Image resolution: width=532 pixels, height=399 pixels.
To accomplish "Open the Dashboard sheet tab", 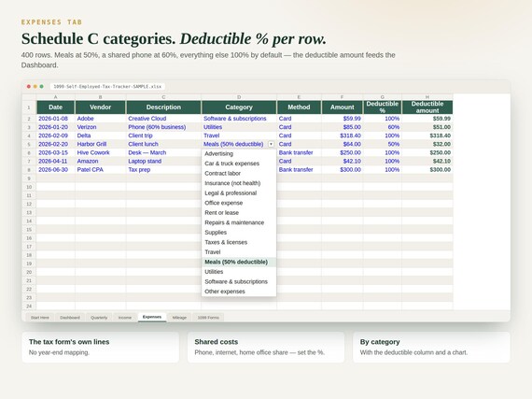I will click(70, 318).
